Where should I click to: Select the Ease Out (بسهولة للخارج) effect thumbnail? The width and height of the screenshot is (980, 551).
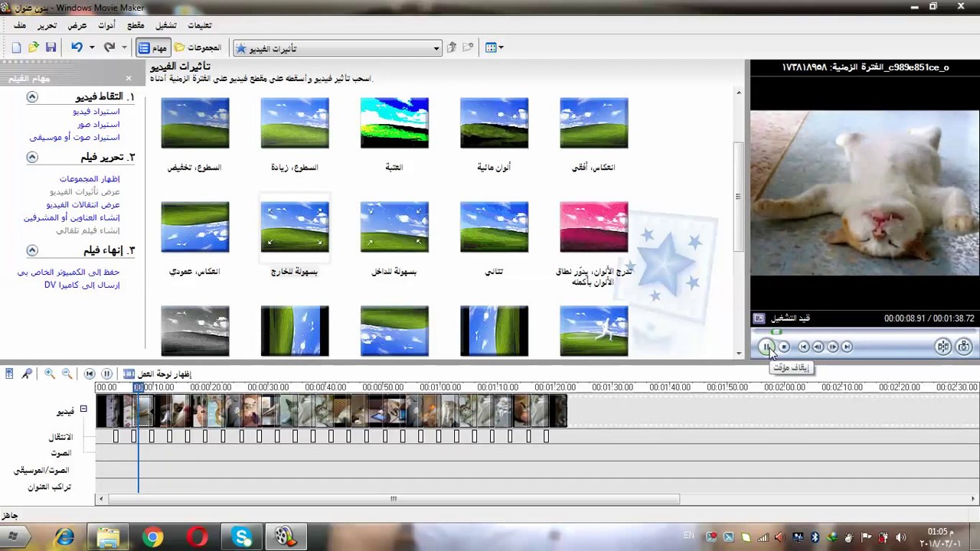coord(295,227)
